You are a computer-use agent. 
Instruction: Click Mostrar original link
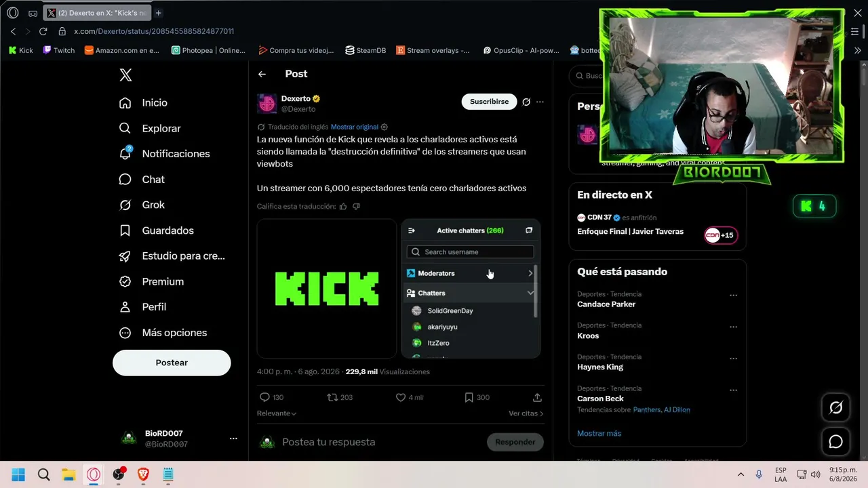point(354,127)
